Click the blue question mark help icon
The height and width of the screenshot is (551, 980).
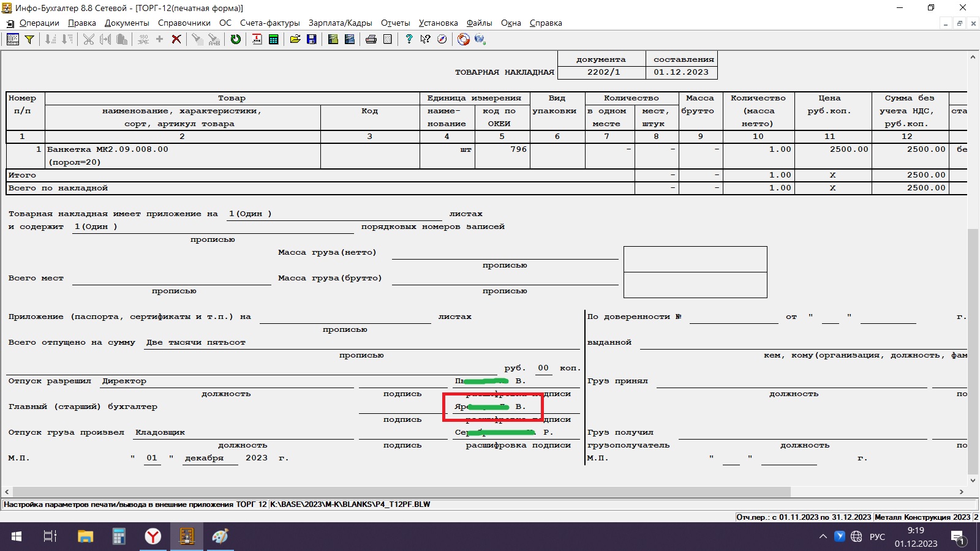[x=409, y=39]
